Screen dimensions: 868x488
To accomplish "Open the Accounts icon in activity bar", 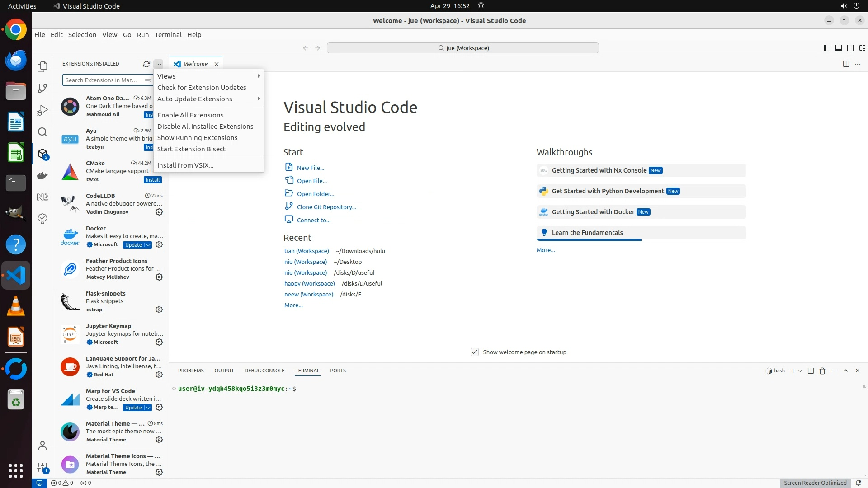I will click(x=42, y=446).
